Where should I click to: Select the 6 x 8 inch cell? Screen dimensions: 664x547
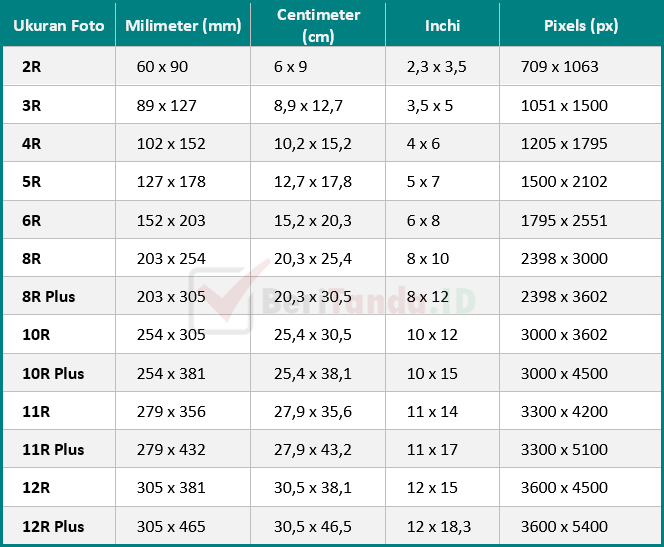pyautogui.click(x=423, y=221)
